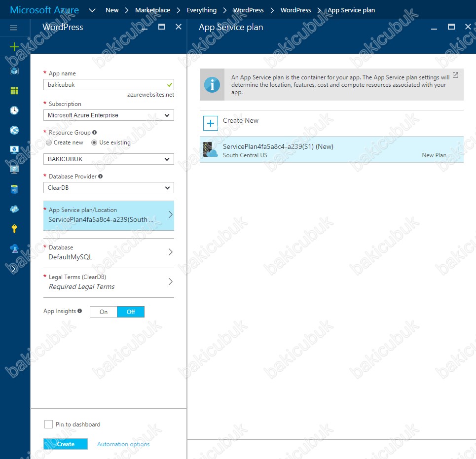Expand the dropdown chevron beside Microsoft Azure
The width and height of the screenshot is (476, 459).
coord(92,10)
